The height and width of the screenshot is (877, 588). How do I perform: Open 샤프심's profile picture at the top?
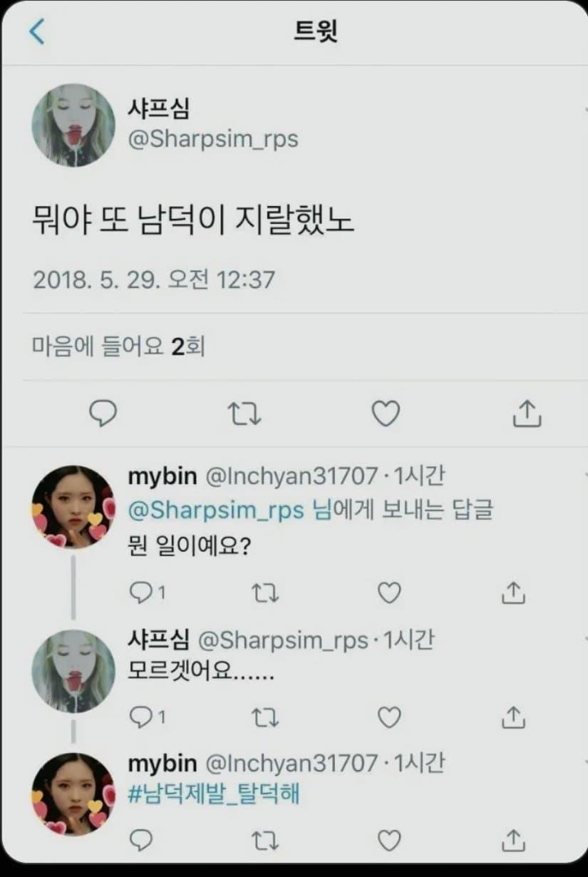(73, 125)
